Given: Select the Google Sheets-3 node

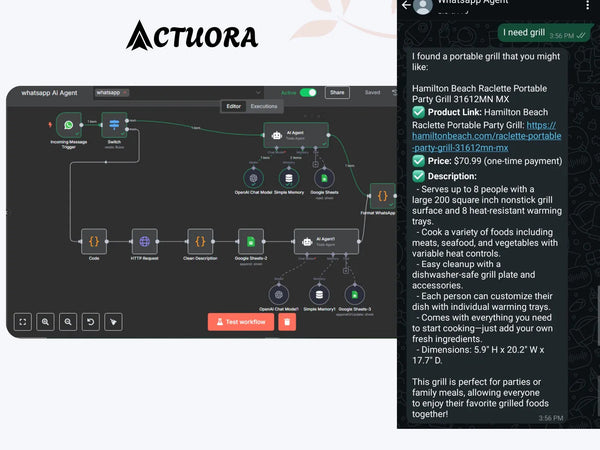Looking at the screenshot, I should (354, 295).
